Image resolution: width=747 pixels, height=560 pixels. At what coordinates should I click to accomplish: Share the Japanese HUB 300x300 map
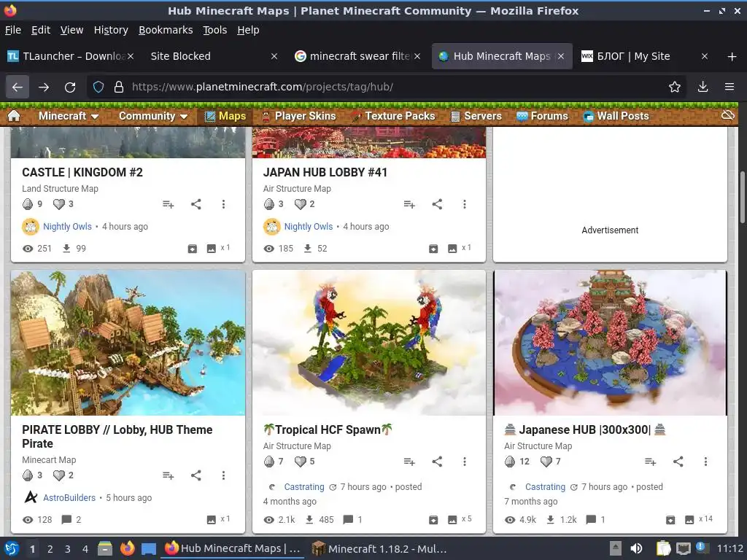tap(678, 462)
